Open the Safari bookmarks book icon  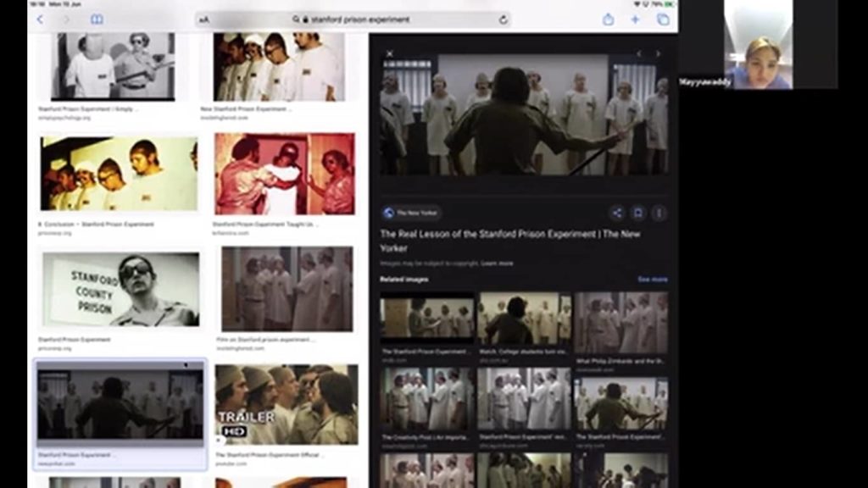pyautogui.click(x=97, y=19)
